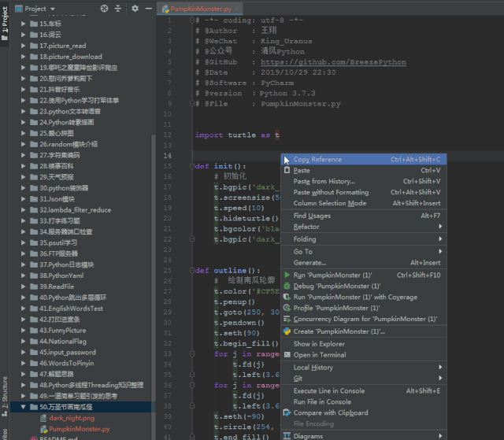Choose Generate... in context menu
Screen dimensions: 504x440
click(x=364, y=263)
